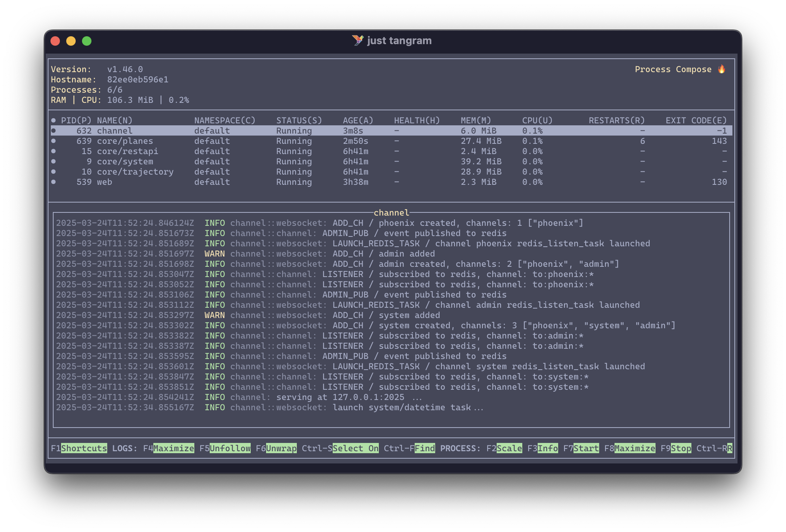Click Scale process button
This screenshot has width=786, height=532.
point(509,448)
